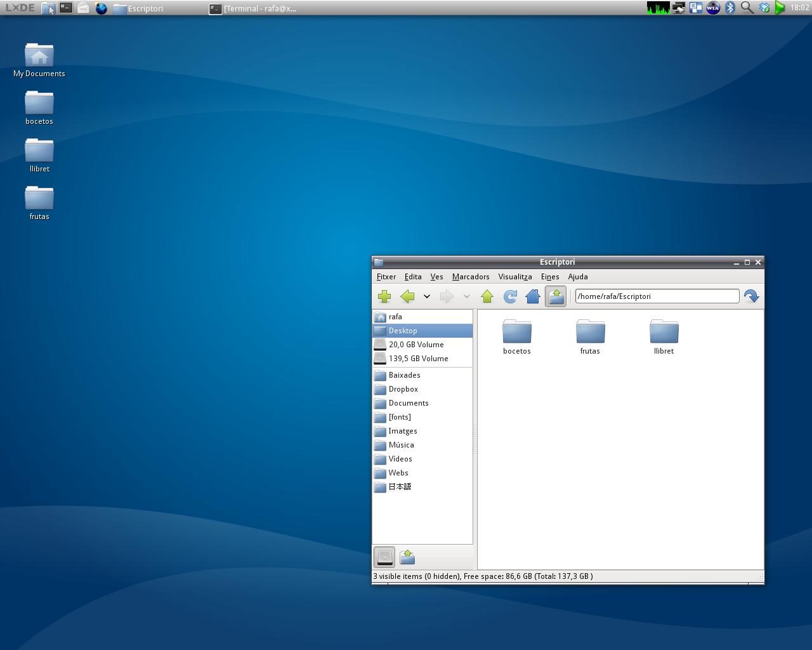The width and height of the screenshot is (812, 650).
Task: Go back with green left arrow
Action: tap(407, 296)
